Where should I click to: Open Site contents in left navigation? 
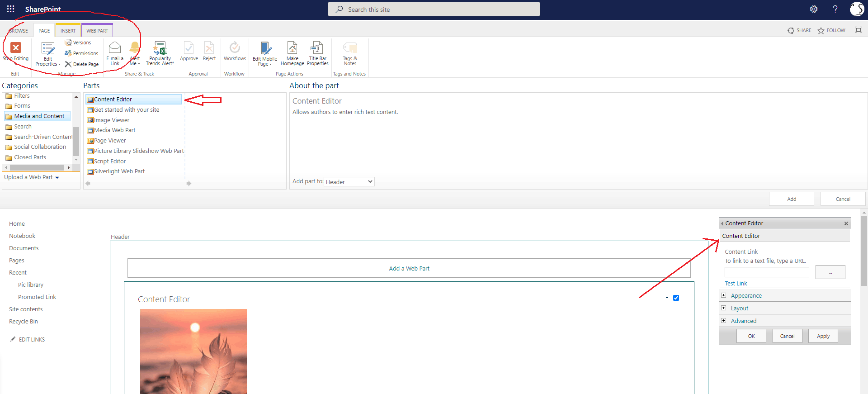click(x=26, y=309)
